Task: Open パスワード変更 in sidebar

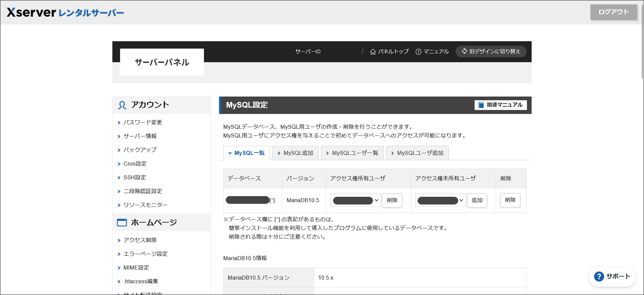Action: [143, 122]
